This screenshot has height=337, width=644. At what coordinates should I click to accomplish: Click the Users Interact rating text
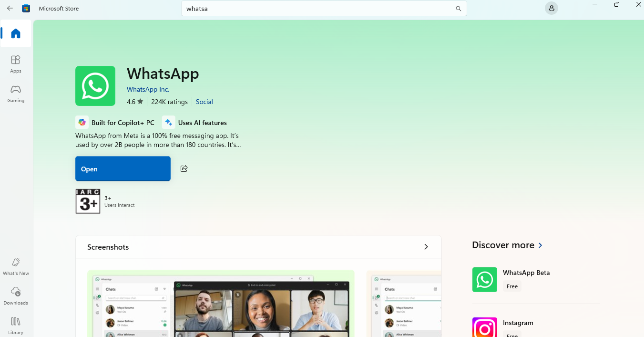pyautogui.click(x=120, y=205)
